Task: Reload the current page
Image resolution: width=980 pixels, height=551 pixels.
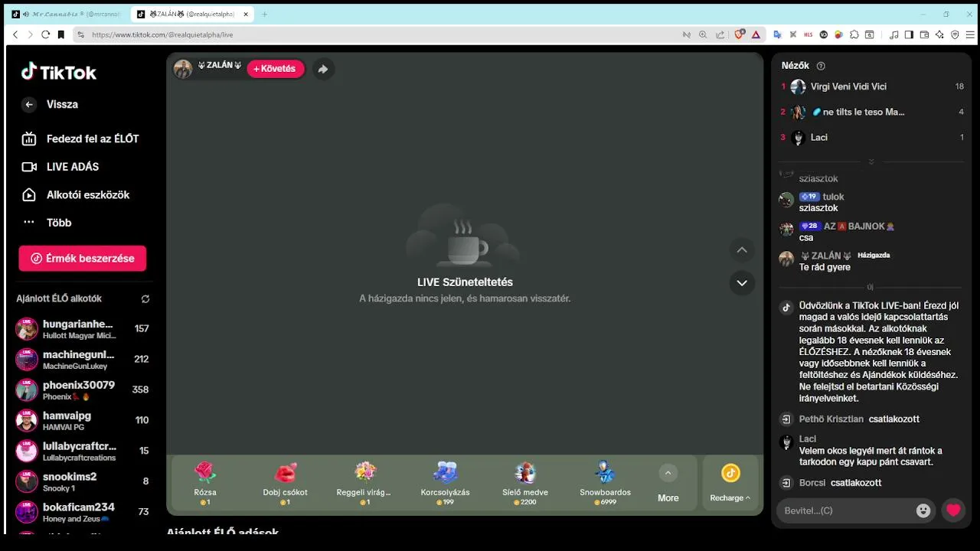Action: 45,34
